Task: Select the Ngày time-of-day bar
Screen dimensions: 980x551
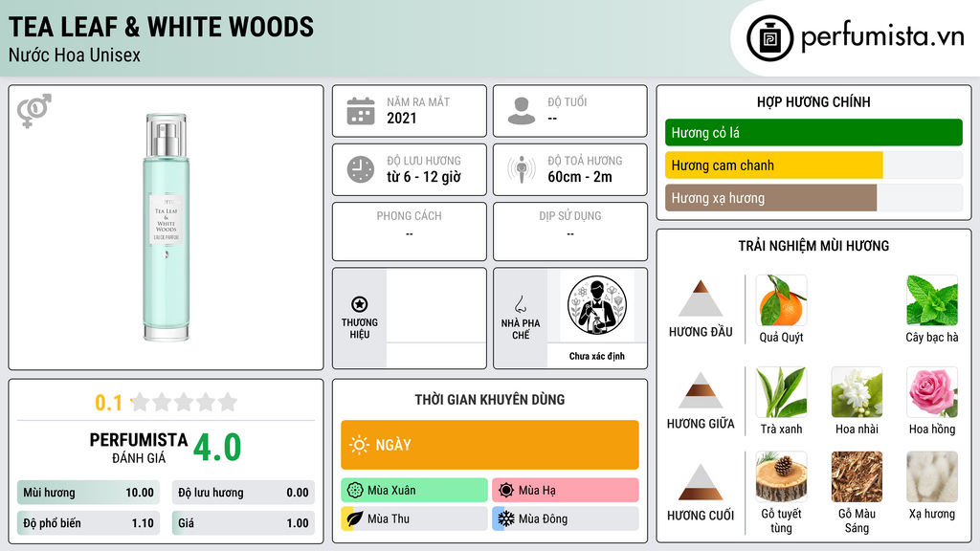Action: point(490,445)
